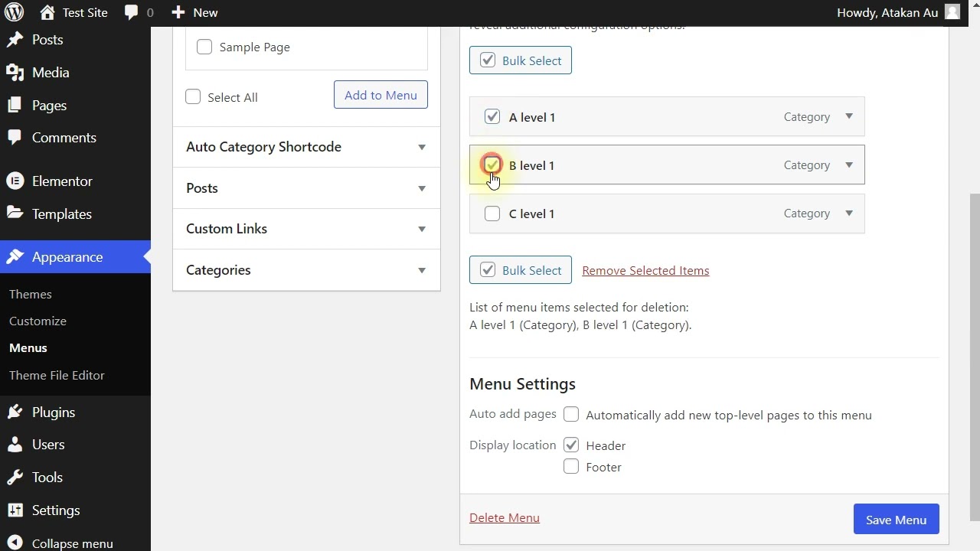Check the C level 1 checkbox

point(492,214)
